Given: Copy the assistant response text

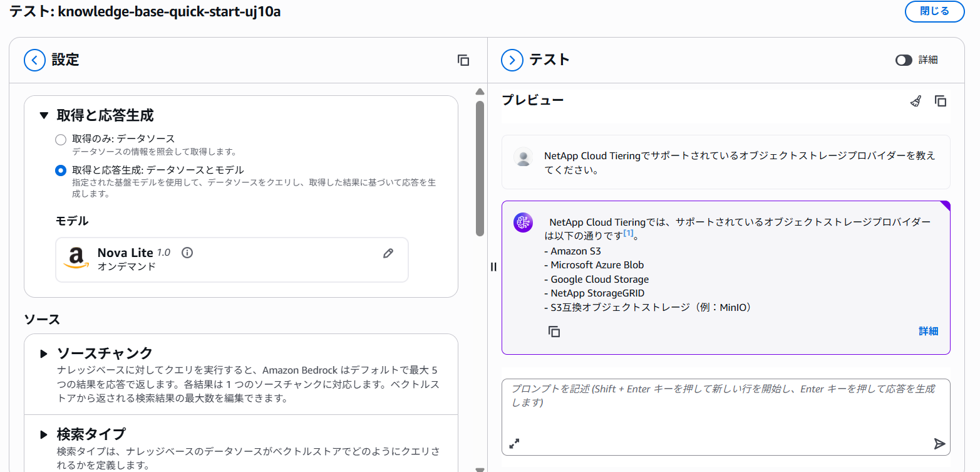Looking at the screenshot, I should click(554, 332).
